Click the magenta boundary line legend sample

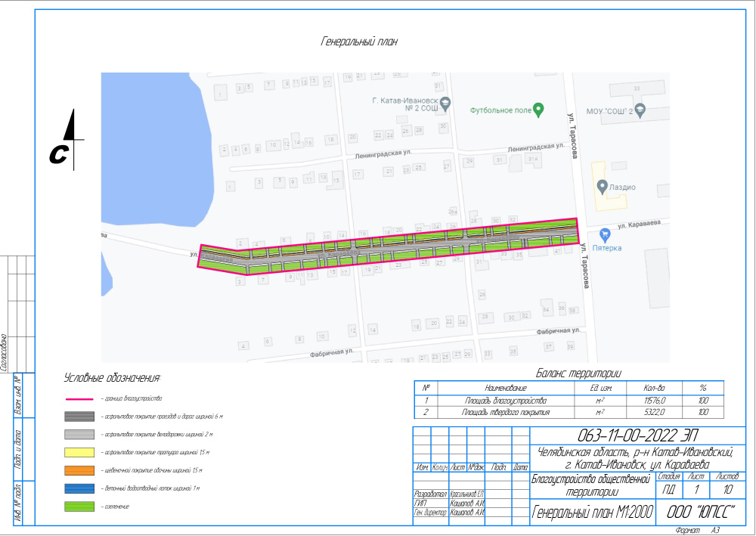coord(81,398)
